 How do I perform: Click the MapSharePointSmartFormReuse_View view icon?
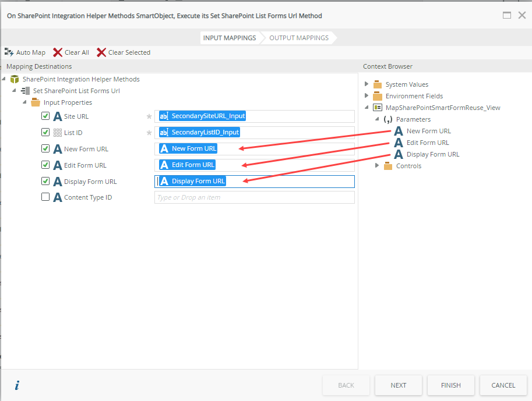(x=378, y=108)
